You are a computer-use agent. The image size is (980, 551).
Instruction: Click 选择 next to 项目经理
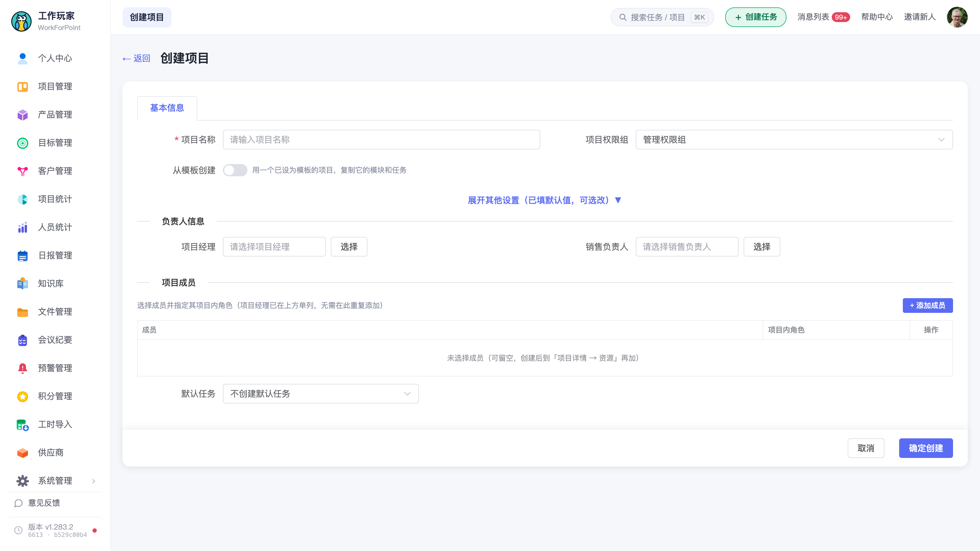tap(349, 247)
